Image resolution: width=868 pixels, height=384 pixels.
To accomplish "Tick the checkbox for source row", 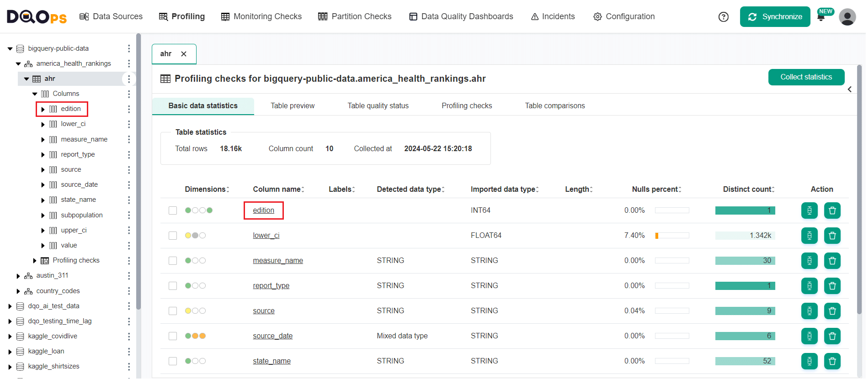I will pyautogui.click(x=173, y=311).
